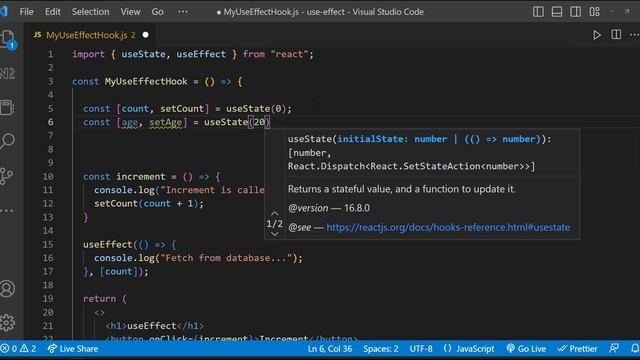Viewport: 640px width, 360px height.
Task: Click the MyUseEffectHook constant name on line 3
Action: [146, 81]
